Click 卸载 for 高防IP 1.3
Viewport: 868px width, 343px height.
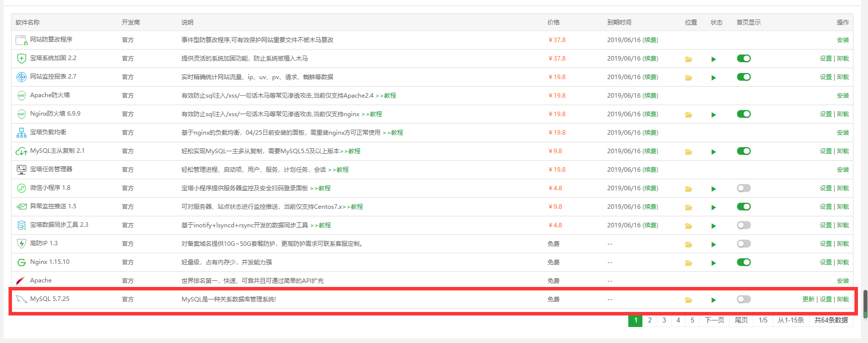click(x=843, y=244)
